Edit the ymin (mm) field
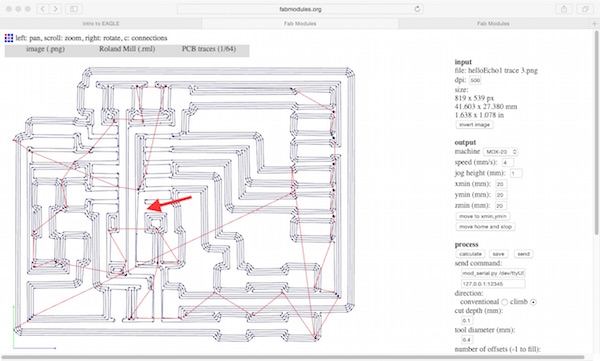This screenshot has height=361, width=600. pyautogui.click(x=501, y=195)
